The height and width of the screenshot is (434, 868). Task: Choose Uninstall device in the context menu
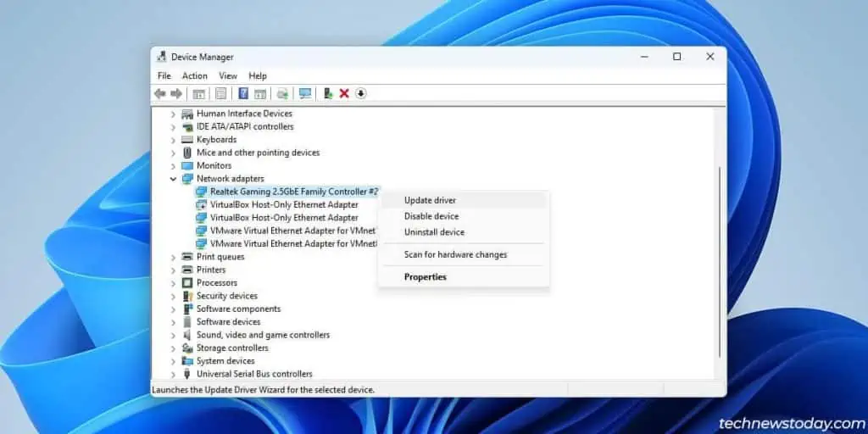(x=464, y=232)
